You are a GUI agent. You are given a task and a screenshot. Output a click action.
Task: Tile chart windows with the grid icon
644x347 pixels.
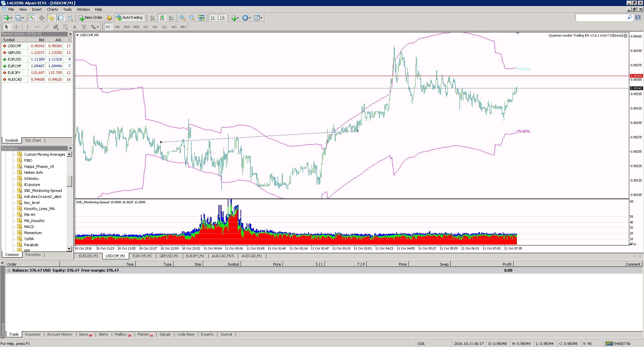tap(201, 18)
